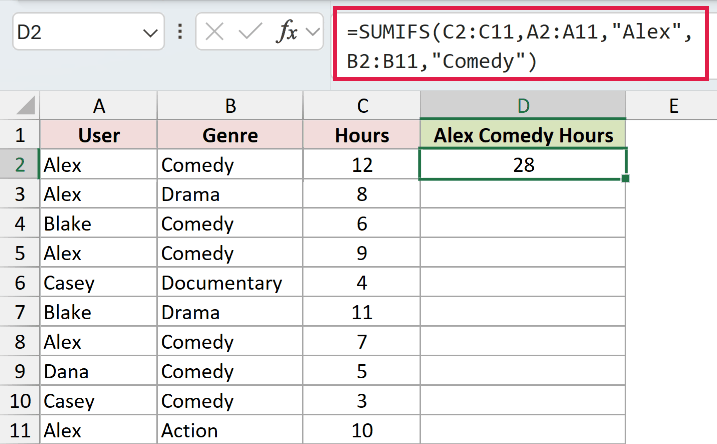Select the Hours cell with value 4
Screen dimensions: 717x444
[x=362, y=283]
